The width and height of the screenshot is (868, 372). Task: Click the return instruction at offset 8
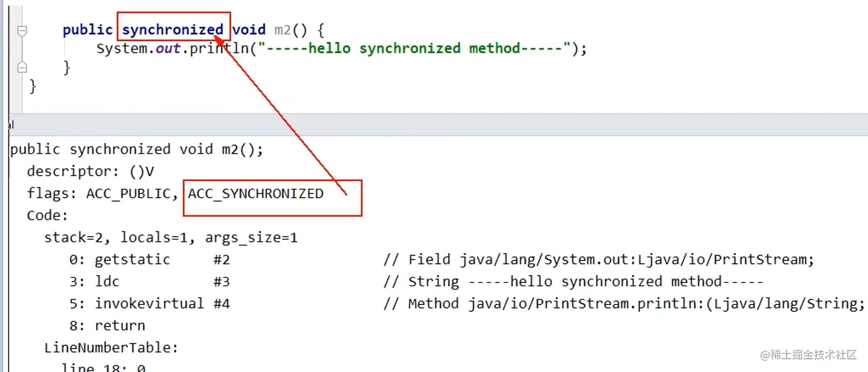(107, 326)
